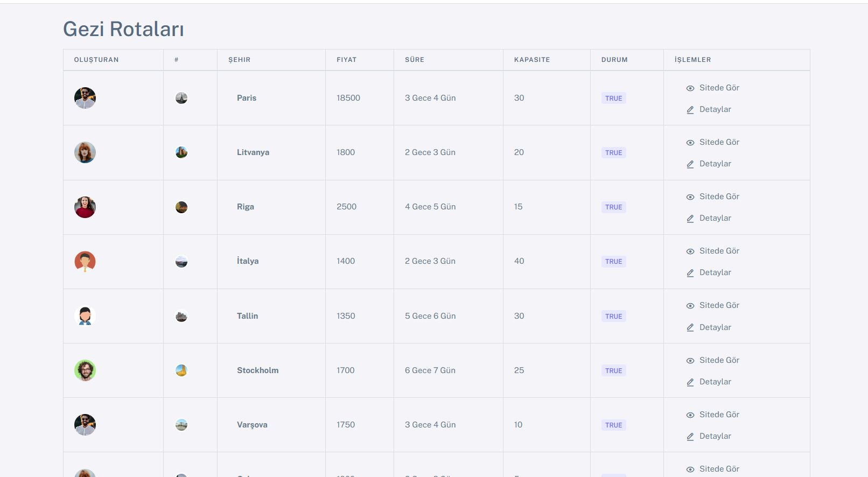Open Sitede Gör link for Litvanya
Viewport: 868px width, 477px height.
719,142
